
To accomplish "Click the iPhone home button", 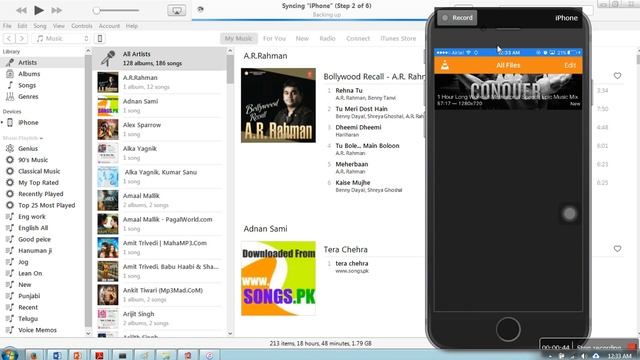I will (508, 329).
